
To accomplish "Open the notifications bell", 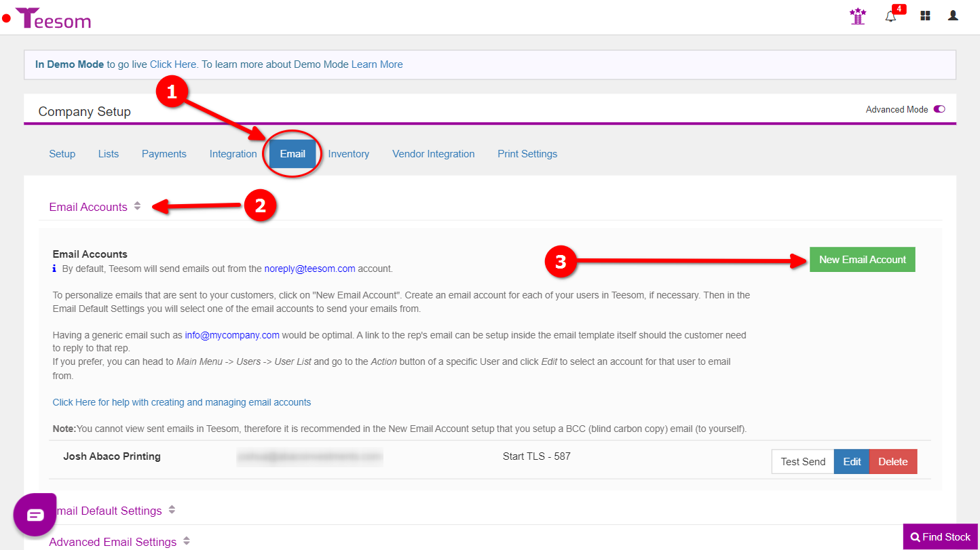I will [x=891, y=16].
